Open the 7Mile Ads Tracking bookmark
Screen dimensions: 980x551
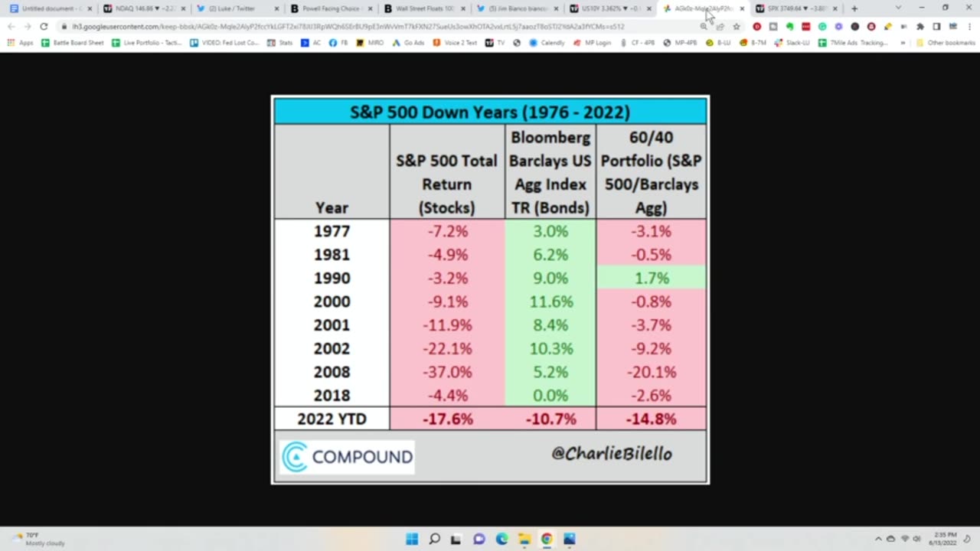pos(852,43)
